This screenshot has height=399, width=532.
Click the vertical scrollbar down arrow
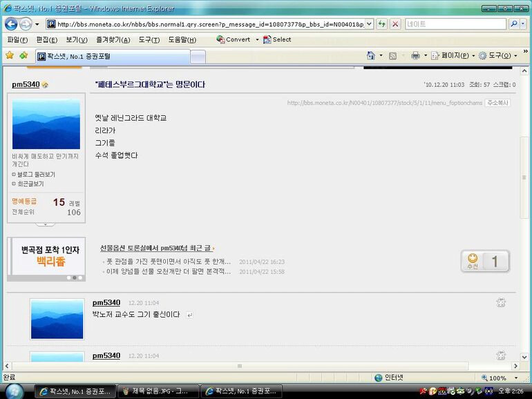[524, 357]
